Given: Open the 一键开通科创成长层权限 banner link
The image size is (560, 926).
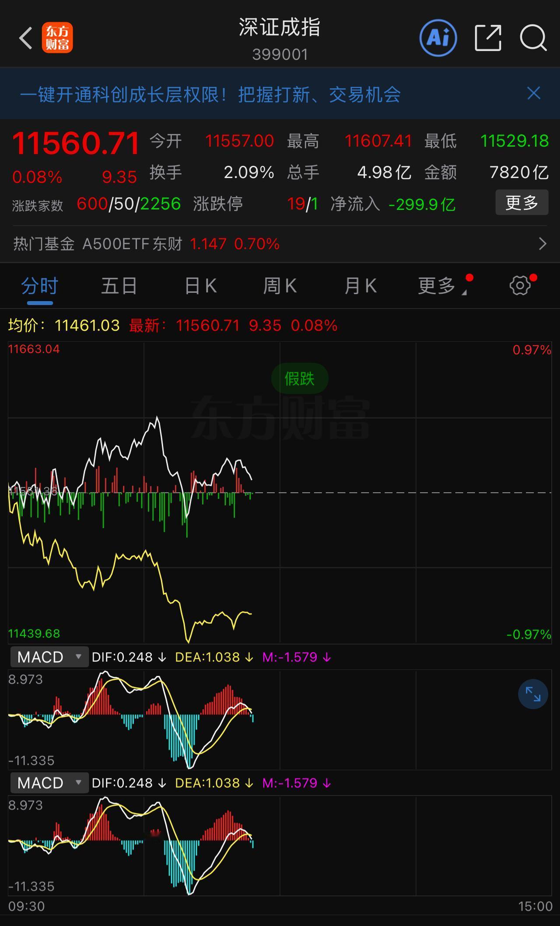Looking at the screenshot, I should pyautogui.click(x=210, y=94).
